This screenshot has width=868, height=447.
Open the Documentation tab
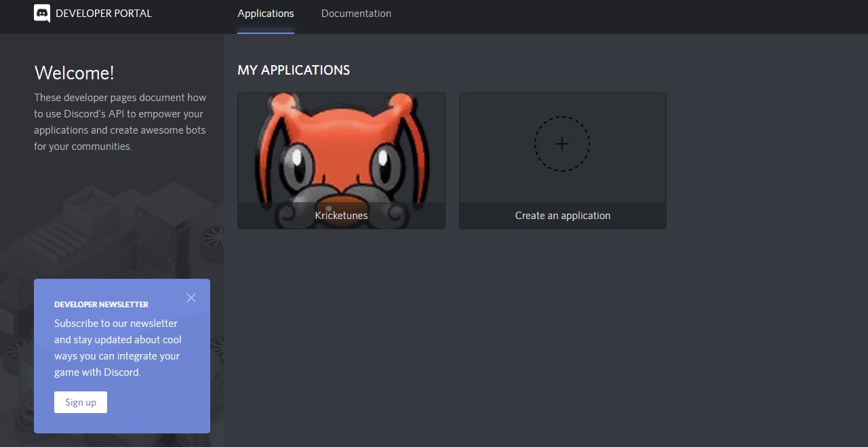(356, 14)
